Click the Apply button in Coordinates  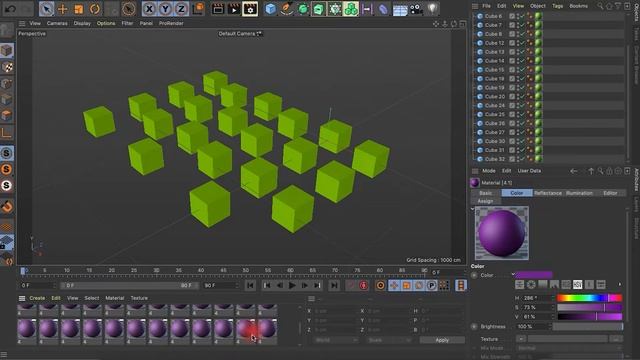click(x=442, y=340)
